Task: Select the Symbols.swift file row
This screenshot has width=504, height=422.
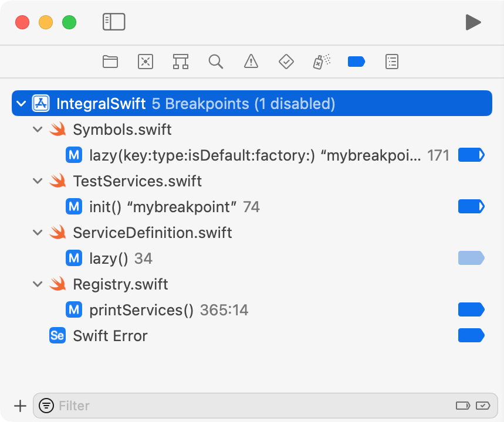Action: point(252,130)
